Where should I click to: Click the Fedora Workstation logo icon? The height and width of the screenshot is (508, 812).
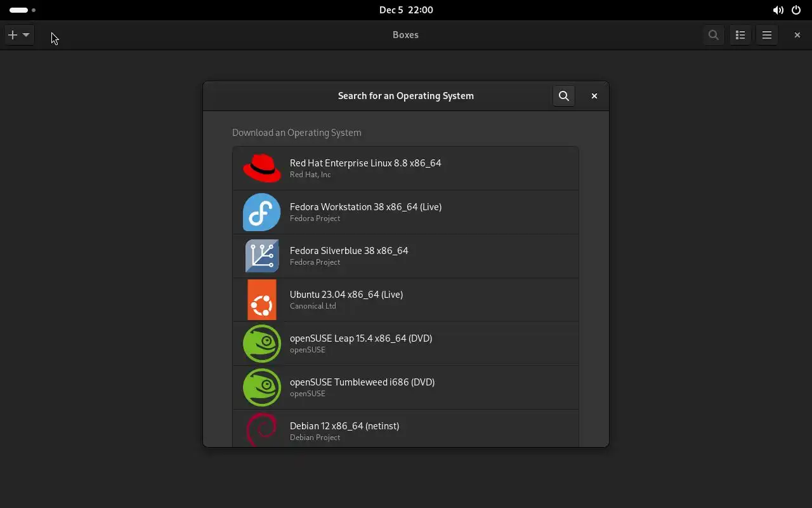coord(262,212)
